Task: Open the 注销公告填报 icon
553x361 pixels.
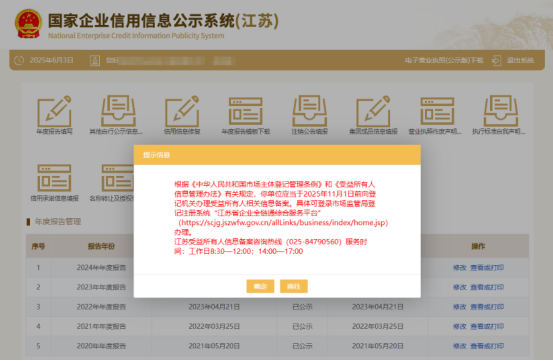Action: tap(309, 111)
